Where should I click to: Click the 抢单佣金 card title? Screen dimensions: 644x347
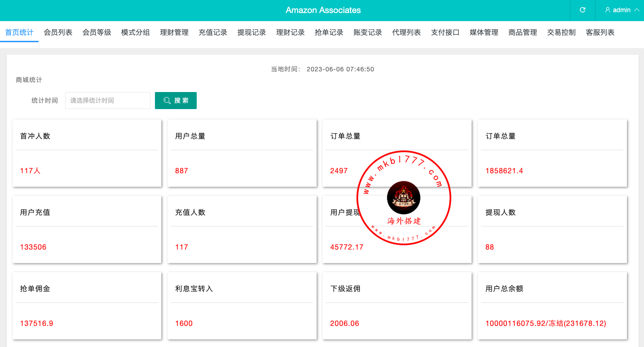tap(35, 289)
